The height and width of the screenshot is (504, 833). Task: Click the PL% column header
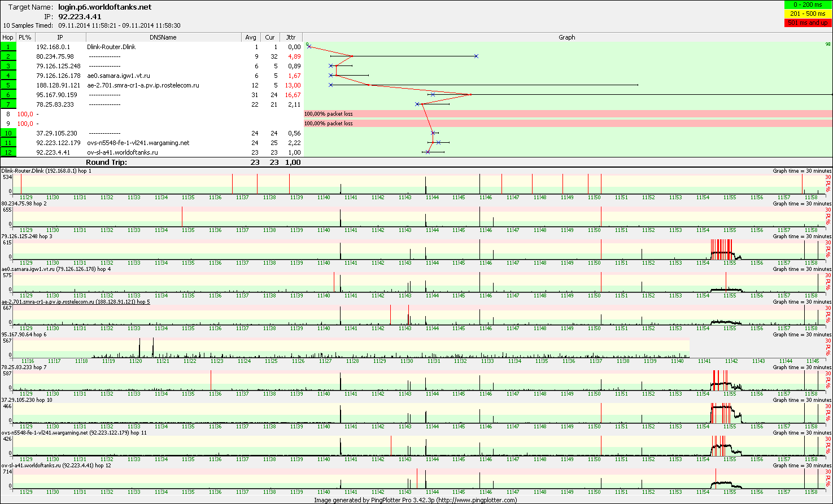(x=25, y=37)
